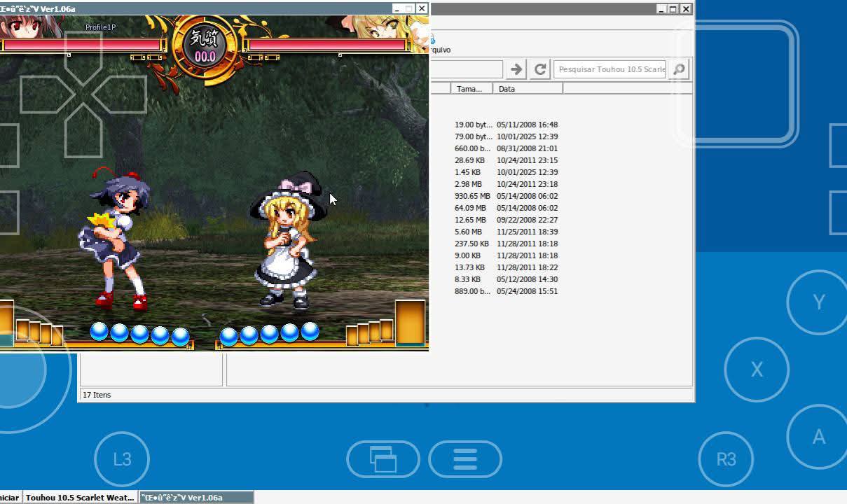Open the window switcher overlay icon

coord(383,459)
